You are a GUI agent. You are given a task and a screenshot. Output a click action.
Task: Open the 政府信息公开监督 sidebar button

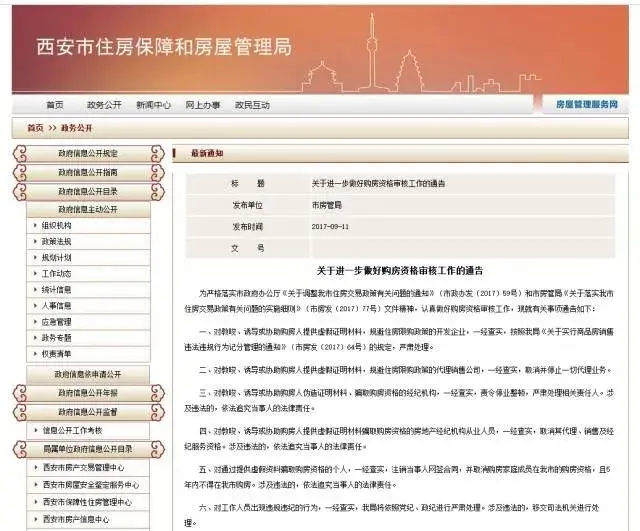(88, 412)
